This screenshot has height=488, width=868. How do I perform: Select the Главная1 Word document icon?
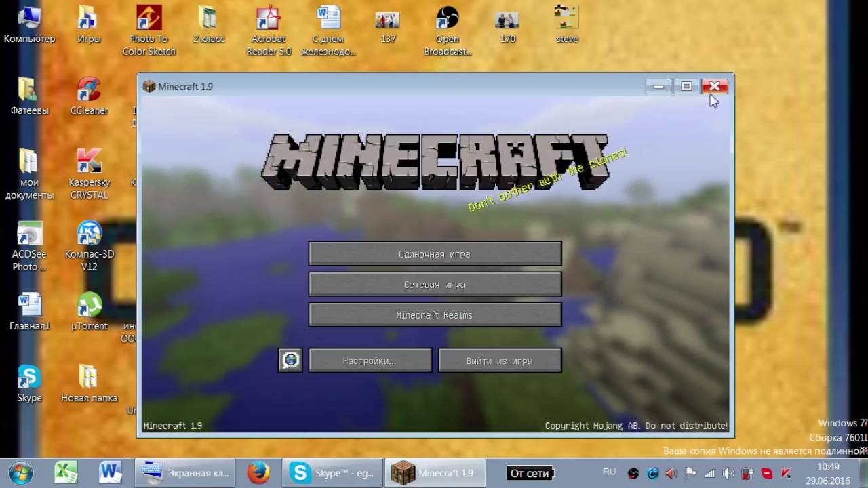[x=29, y=312]
